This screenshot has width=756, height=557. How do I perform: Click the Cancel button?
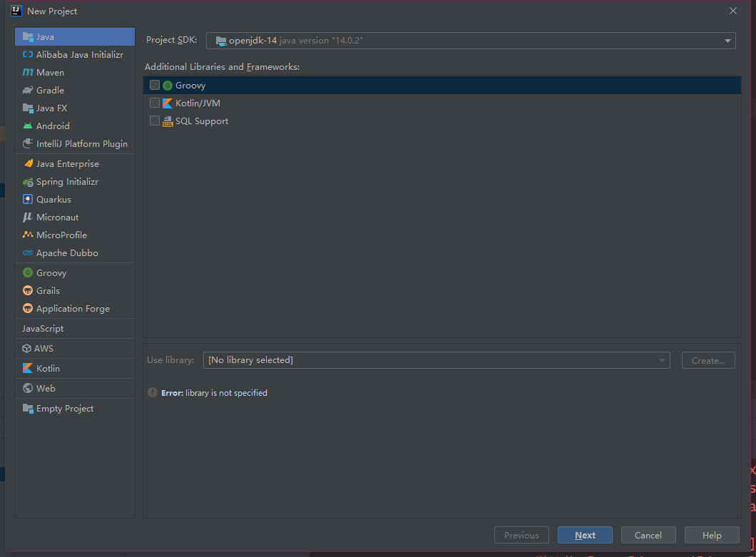tap(648, 536)
